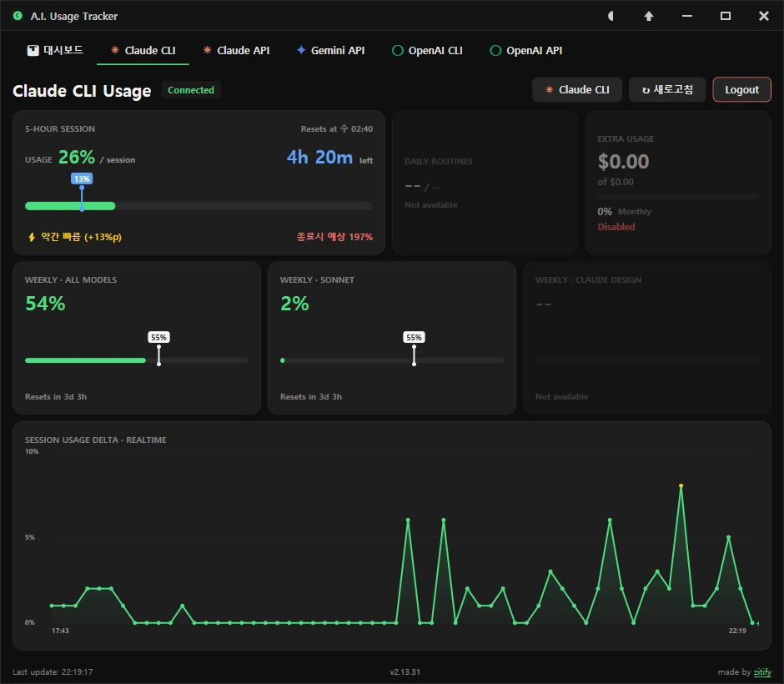Click the Resets at 수 02:40 text
784x684 pixels.
[336, 129]
